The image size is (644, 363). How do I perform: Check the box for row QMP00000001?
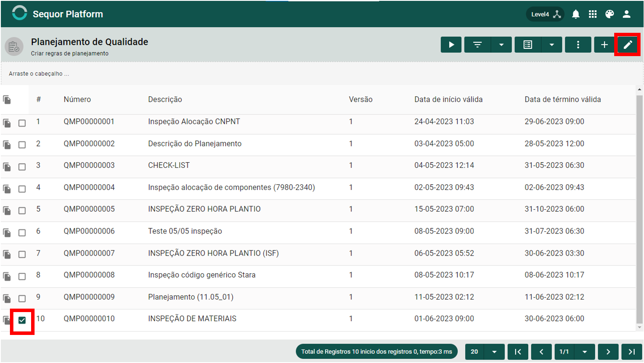(x=22, y=123)
